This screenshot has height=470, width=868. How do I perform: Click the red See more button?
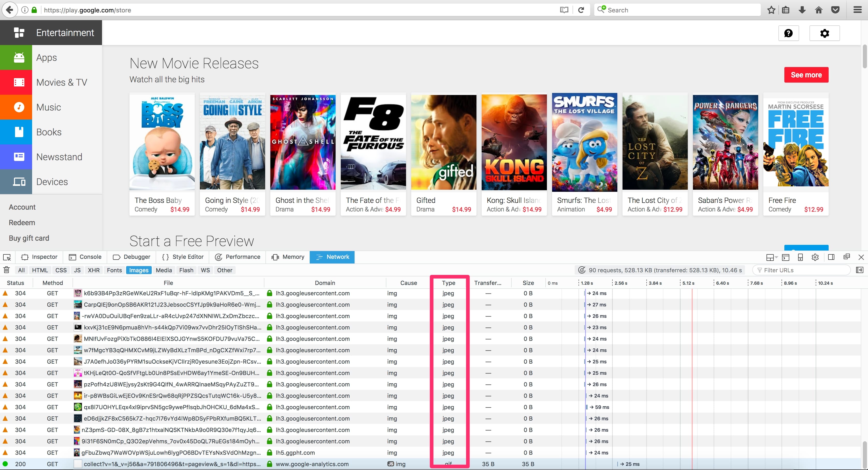(x=806, y=75)
